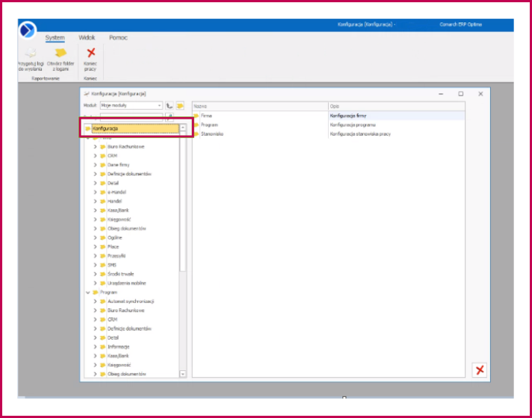Image resolution: width=532 pixels, height=418 pixels.
Task: Select the Konfiguracja root tree item
Action: (x=135, y=128)
